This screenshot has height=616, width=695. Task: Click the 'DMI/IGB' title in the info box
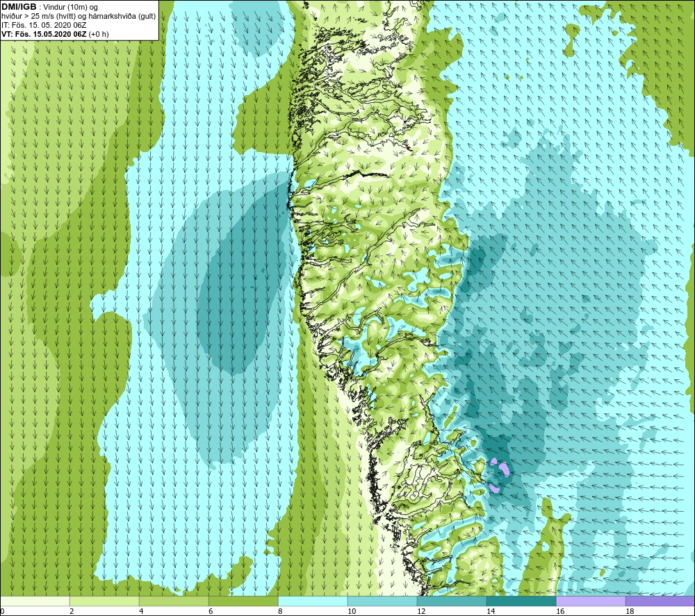click(x=19, y=7)
